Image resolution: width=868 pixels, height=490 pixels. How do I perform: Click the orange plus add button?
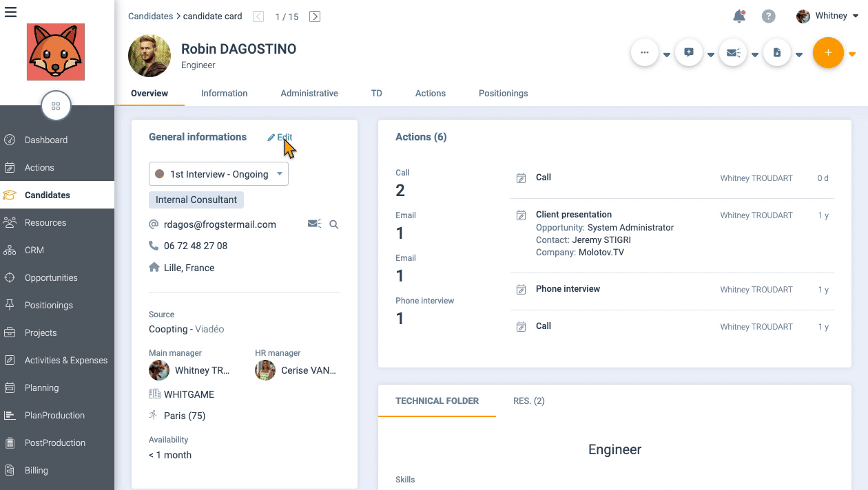click(828, 53)
